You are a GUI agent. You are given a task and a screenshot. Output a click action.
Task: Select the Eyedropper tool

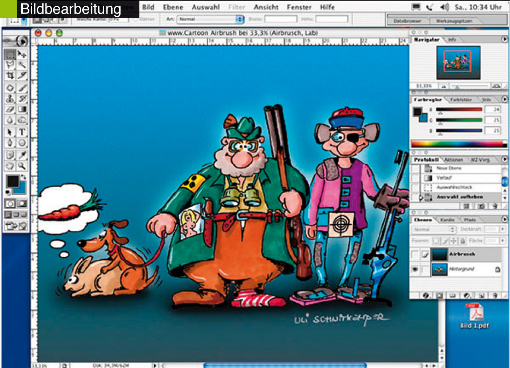pyautogui.click(x=22, y=155)
